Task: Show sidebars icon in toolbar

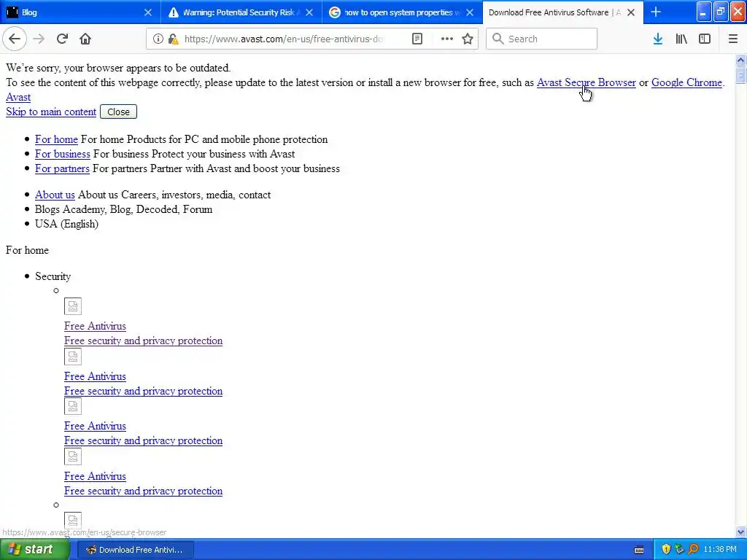Action: click(705, 39)
